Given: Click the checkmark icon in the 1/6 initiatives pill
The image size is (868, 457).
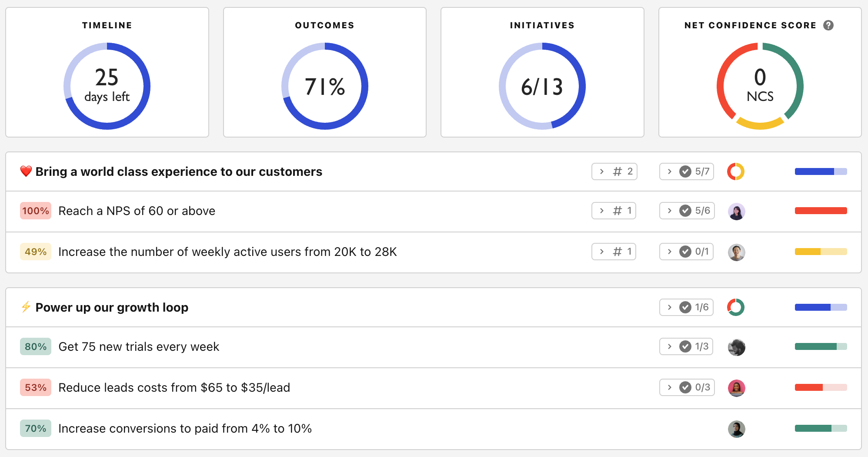Looking at the screenshot, I should click(685, 307).
